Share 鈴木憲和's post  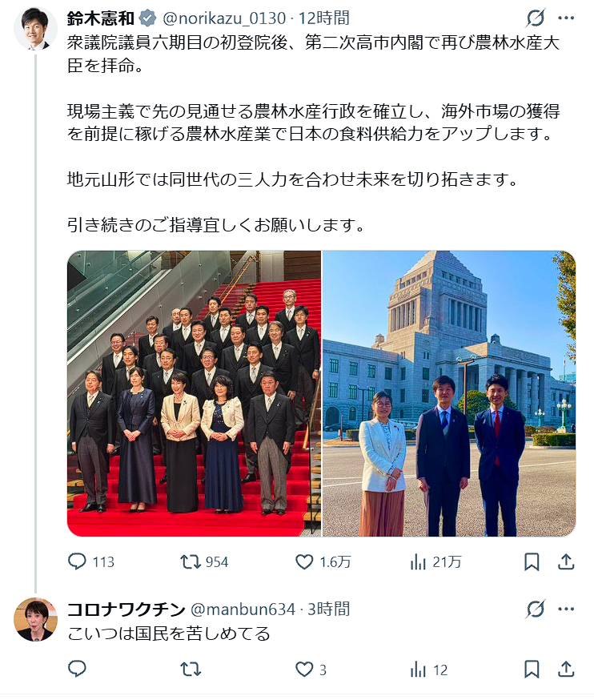click(566, 561)
